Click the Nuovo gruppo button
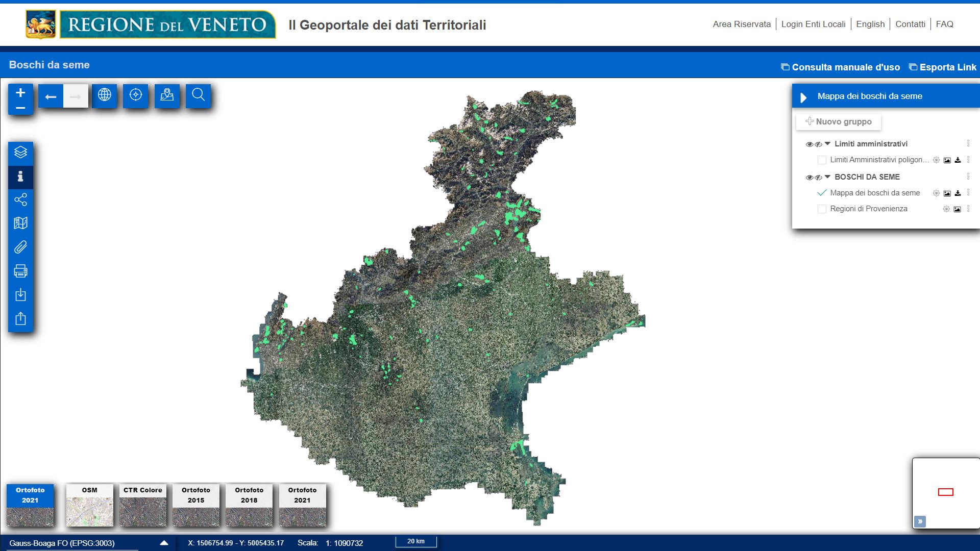Viewport: 980px width, 551px height. coord(838,121)
